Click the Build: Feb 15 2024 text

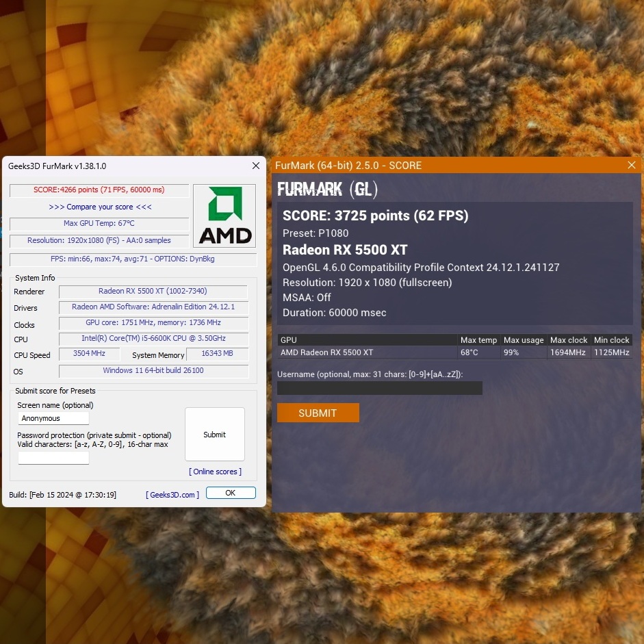[62, 495]
